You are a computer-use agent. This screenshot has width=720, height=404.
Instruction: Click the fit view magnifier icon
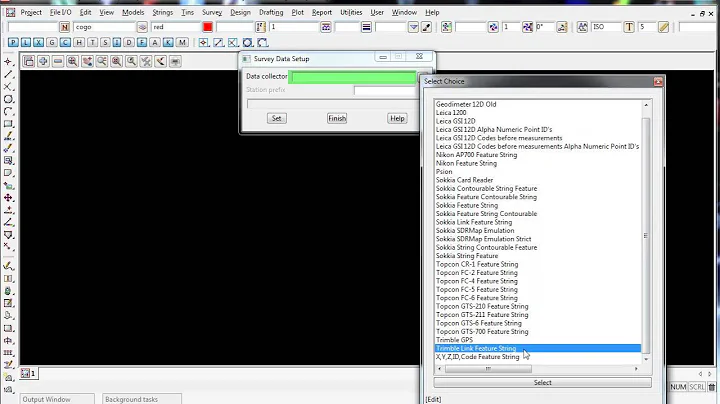[x=117, y=61]
